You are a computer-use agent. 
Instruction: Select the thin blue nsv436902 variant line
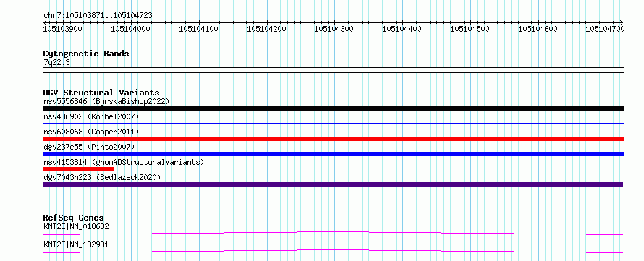pyautogui.click(x=333, y=123)
